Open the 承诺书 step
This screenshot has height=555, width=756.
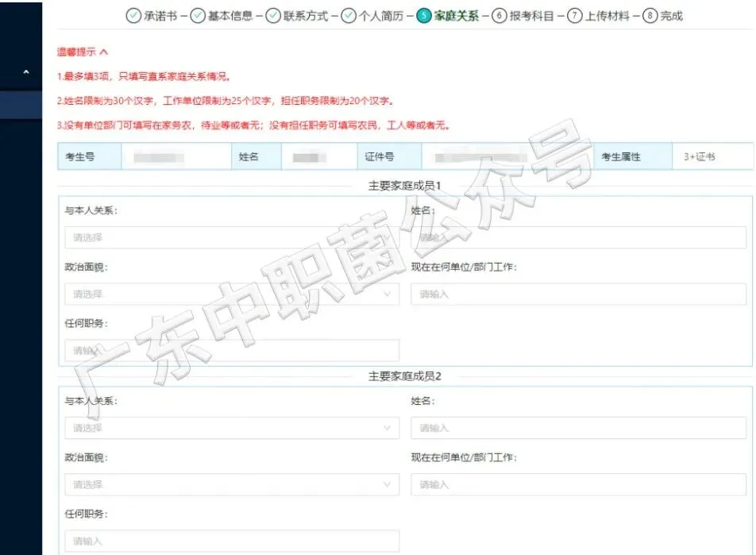click(160, 16)
